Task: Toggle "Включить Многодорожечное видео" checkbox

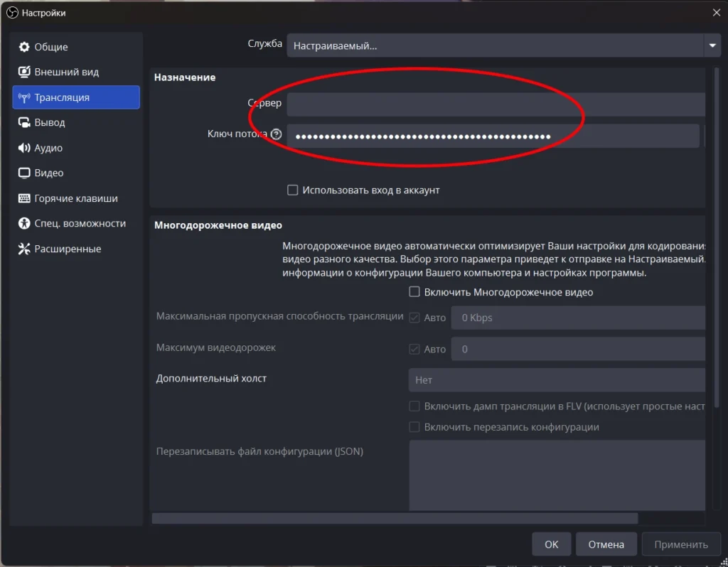Action: pos(414,292)
